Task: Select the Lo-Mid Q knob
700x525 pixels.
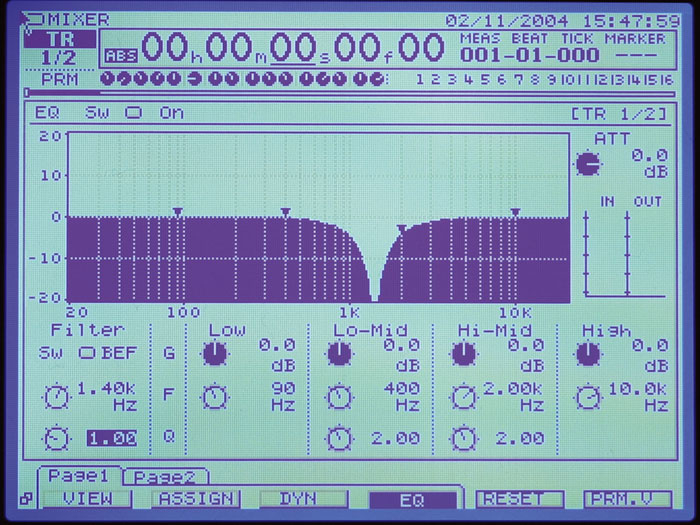Action: 339,438
